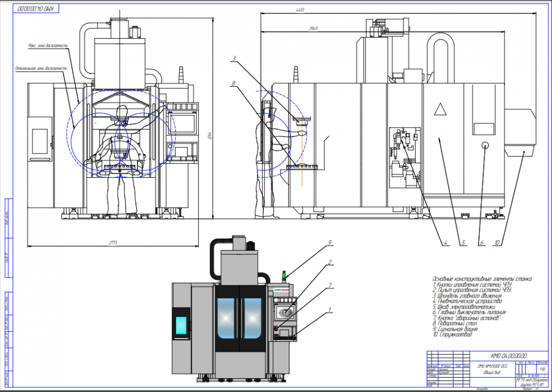
Task: Select the DMG MORI logo on machine
Action: tap(282, 289)
